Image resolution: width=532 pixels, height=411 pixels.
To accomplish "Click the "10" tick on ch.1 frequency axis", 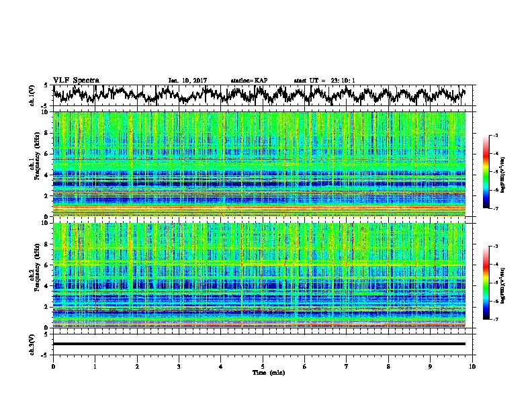I will (46, 112).
